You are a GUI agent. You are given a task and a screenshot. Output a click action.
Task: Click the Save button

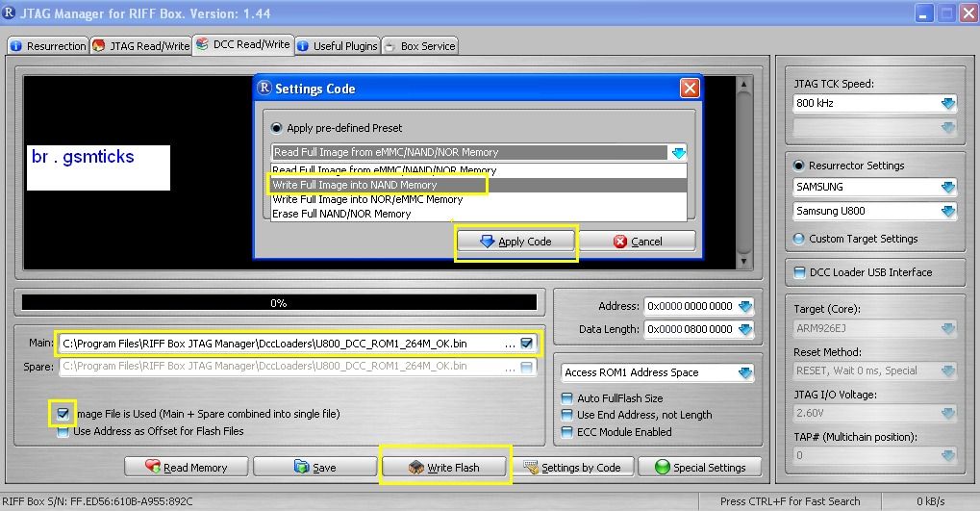click(315, 468)
